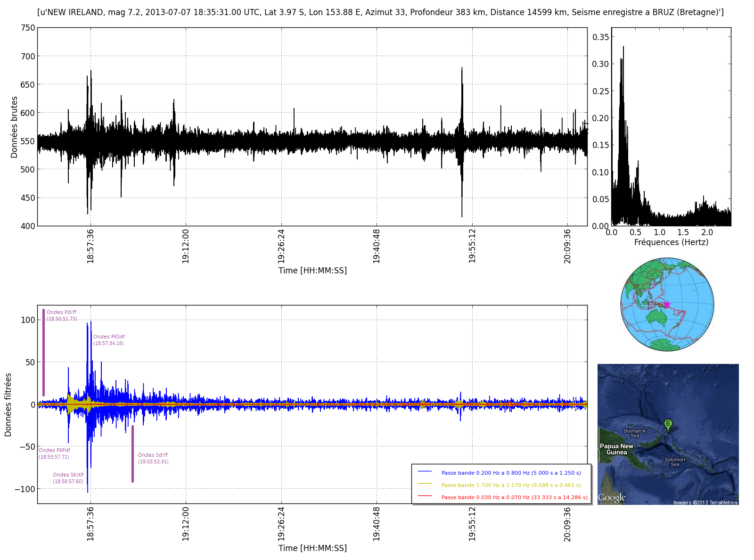Click the green E epicenter pin on map
754x560 pixels.
pos(668,424)
